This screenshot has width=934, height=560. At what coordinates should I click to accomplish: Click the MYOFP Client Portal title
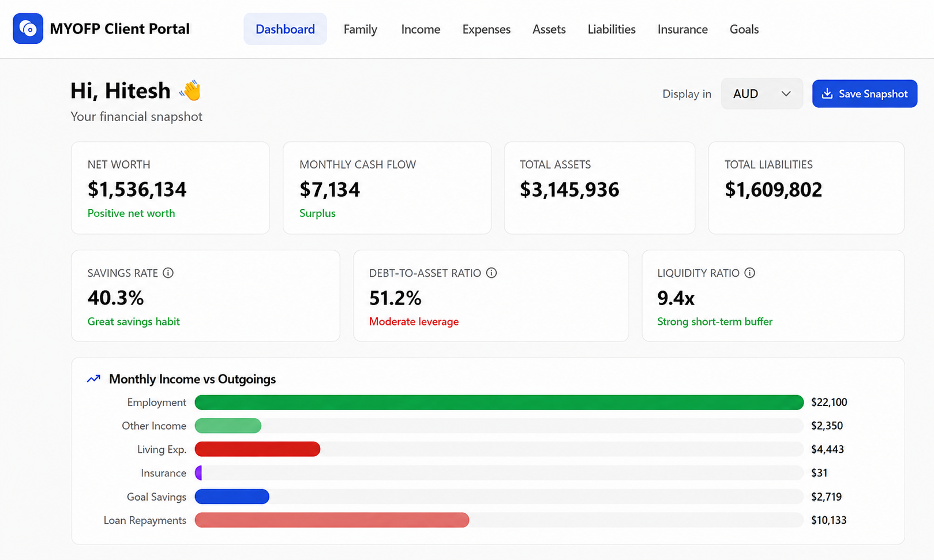[x=120, y=29]
